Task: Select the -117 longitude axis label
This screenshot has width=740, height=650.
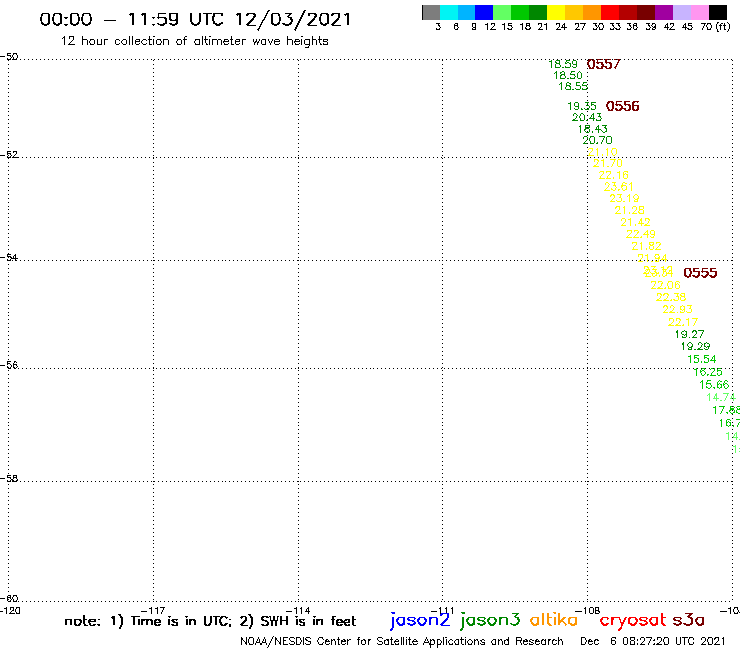Action: pos(153,611)
